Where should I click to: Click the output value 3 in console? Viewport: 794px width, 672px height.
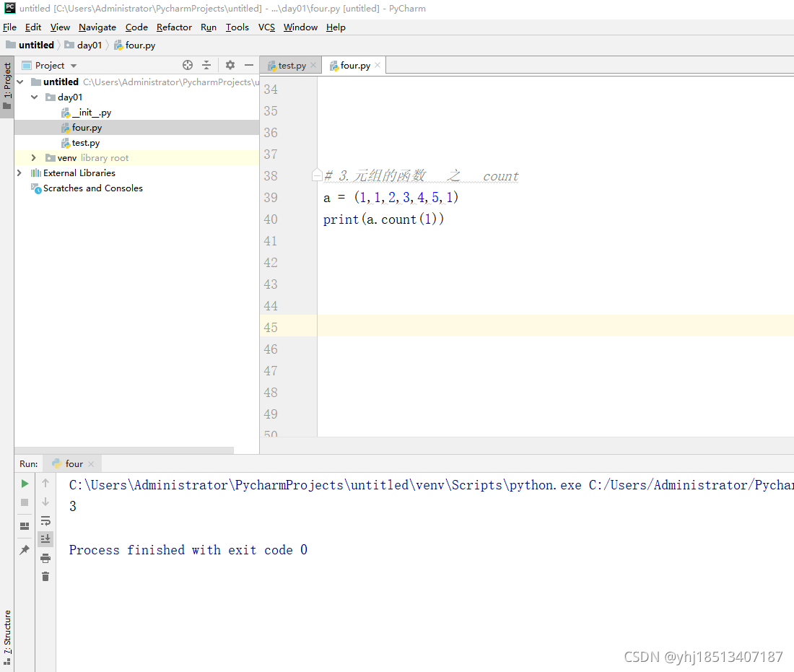click(73, 507)
